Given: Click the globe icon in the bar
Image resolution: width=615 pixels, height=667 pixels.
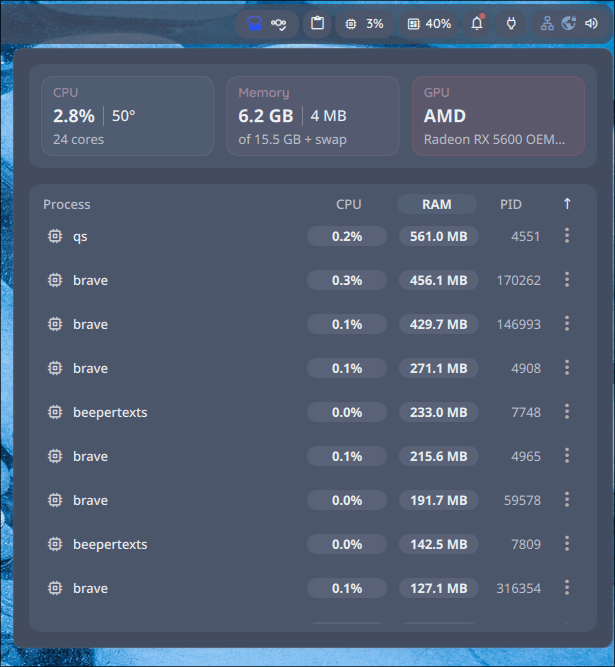Looking at the screenshot, I should (x=569, y=23).
